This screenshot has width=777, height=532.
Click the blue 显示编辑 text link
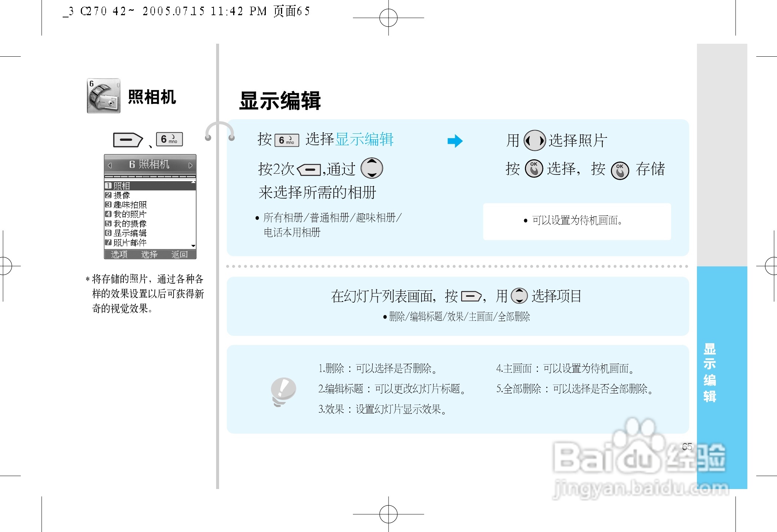(x=364, y=139)
